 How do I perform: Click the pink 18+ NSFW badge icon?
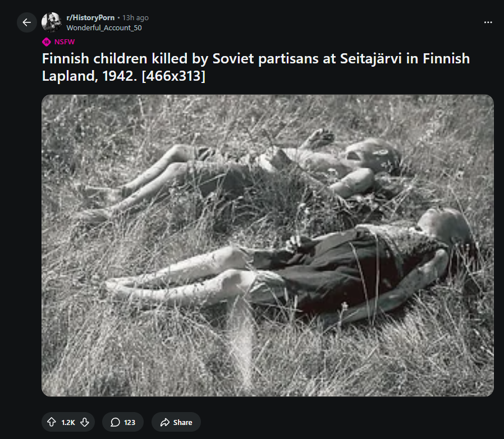pyautogui.click(x=46, y=41)
